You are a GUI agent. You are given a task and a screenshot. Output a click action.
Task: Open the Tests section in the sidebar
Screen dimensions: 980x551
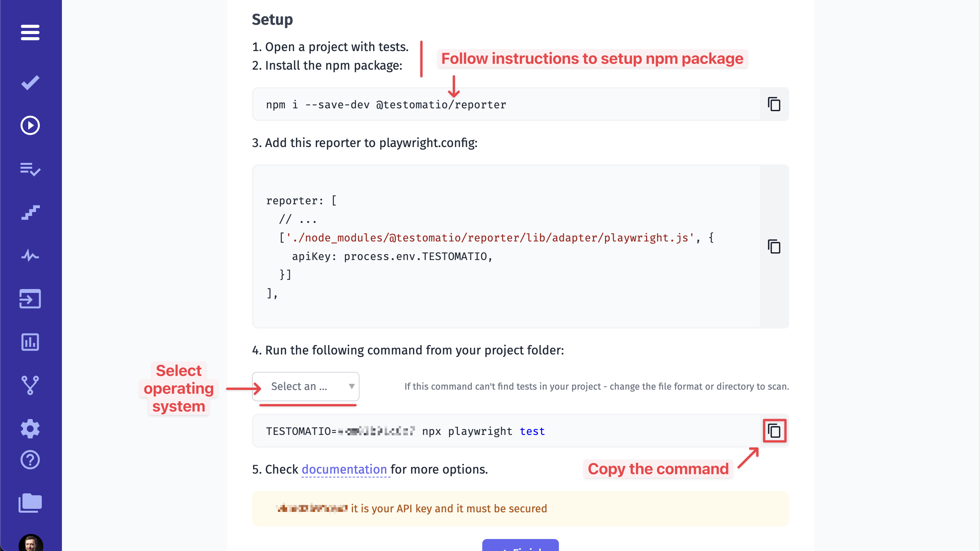click(30, 81)
